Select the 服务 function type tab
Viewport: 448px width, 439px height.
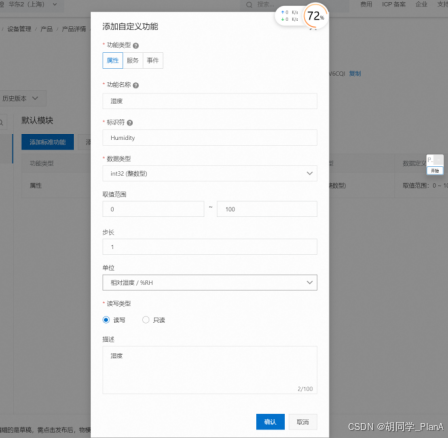tap(133, 60)
